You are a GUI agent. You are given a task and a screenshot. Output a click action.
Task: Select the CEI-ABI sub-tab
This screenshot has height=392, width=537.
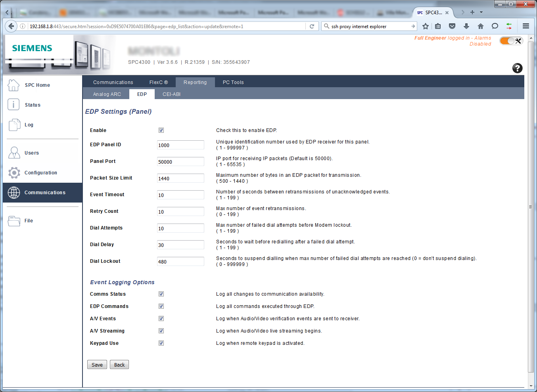171,94
